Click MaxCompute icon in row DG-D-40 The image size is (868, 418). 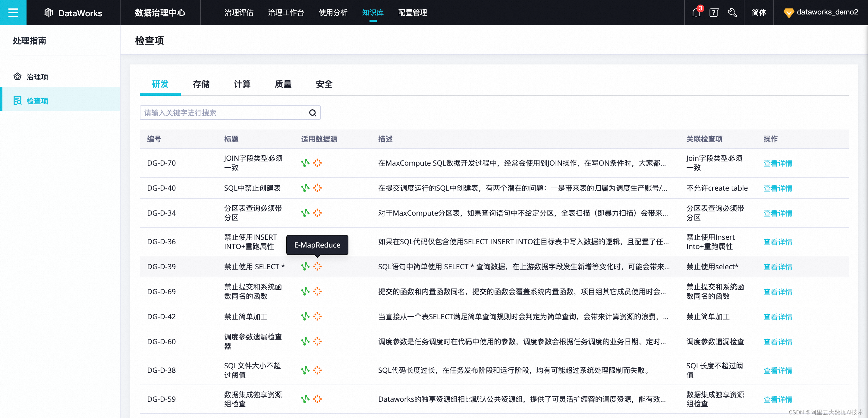[305, 188]
